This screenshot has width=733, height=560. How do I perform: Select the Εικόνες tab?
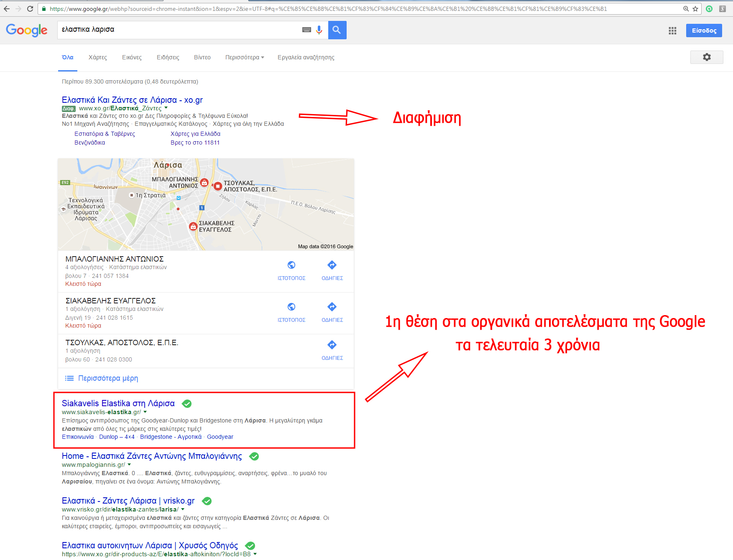pyautogui.click(x=132, y=57)
